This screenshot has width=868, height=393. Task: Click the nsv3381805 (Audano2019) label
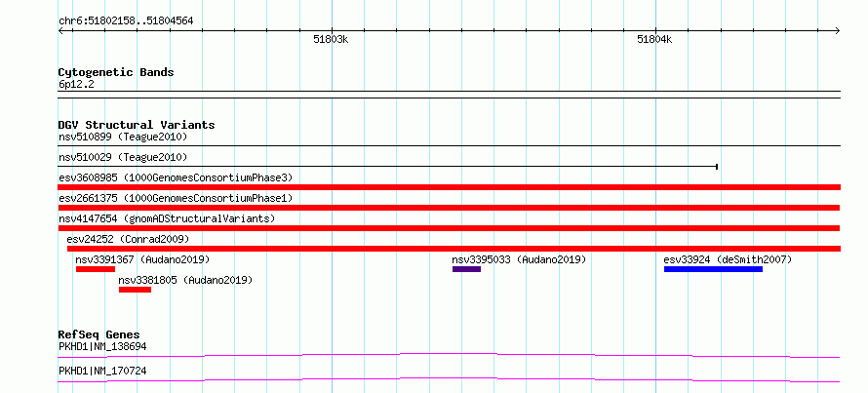point(185,280)
